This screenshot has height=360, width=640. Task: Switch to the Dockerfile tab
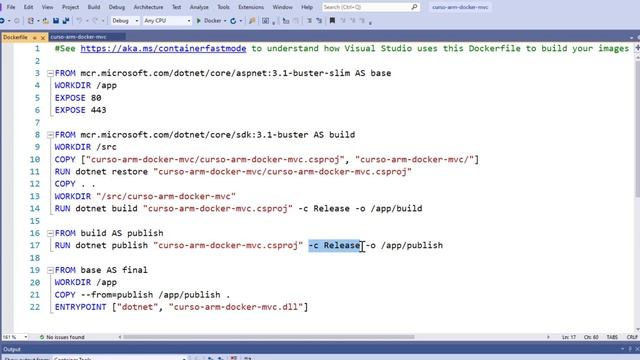(16, 37)
